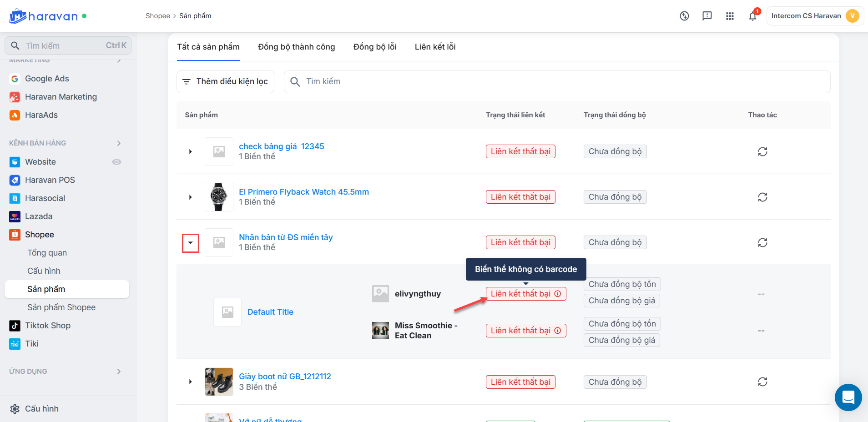Switch to Đồng bộ lỗi tab

pos(375,47)
